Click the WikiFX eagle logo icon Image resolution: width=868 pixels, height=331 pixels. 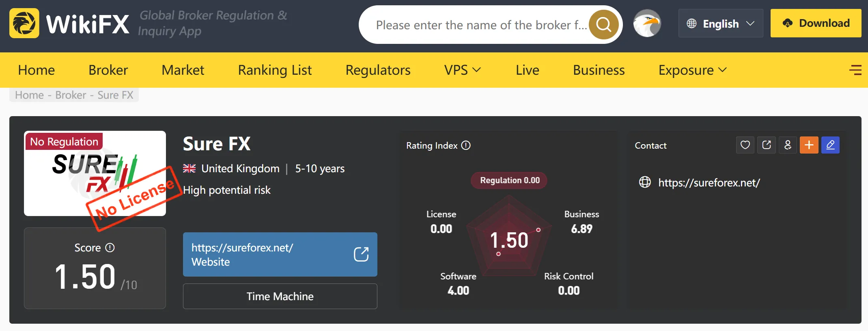24,24
